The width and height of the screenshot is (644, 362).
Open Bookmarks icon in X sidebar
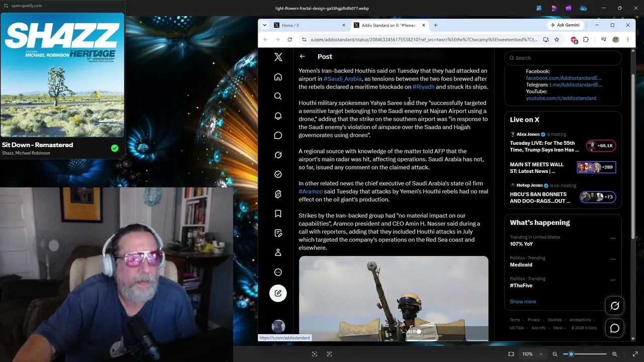click(x=278, y=214)
